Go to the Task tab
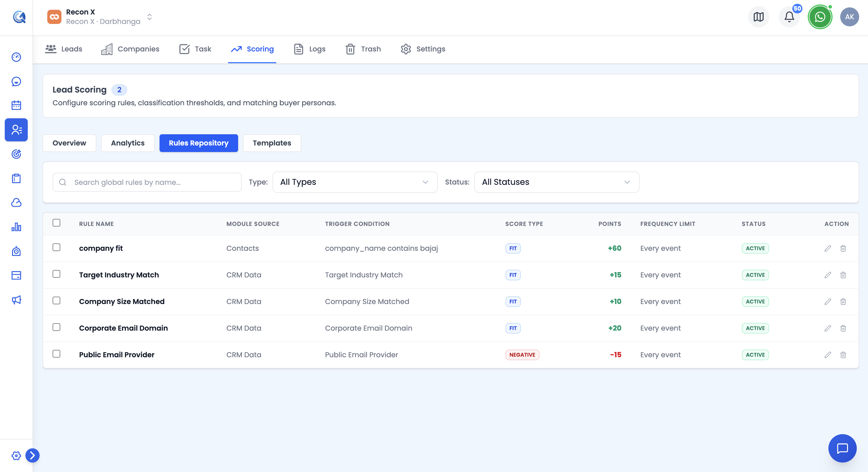The image size is (868, 472). (x=196, y=49)
